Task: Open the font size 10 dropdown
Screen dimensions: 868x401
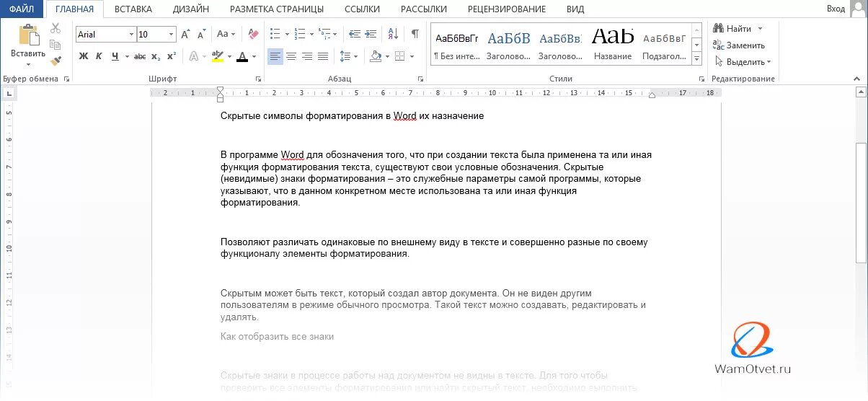Action: click(x=172, y=35)
